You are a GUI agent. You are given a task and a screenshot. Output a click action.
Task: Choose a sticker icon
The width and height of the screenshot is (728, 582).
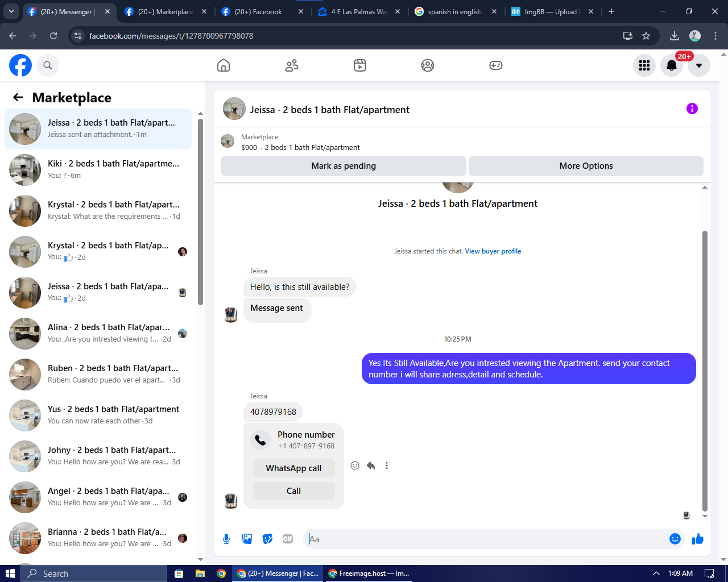point(267,539)
